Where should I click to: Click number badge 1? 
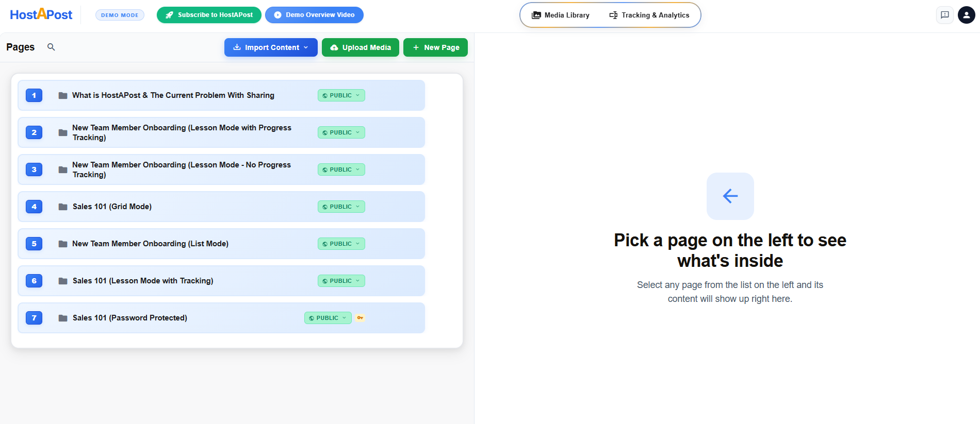click(x=34, y=95)
